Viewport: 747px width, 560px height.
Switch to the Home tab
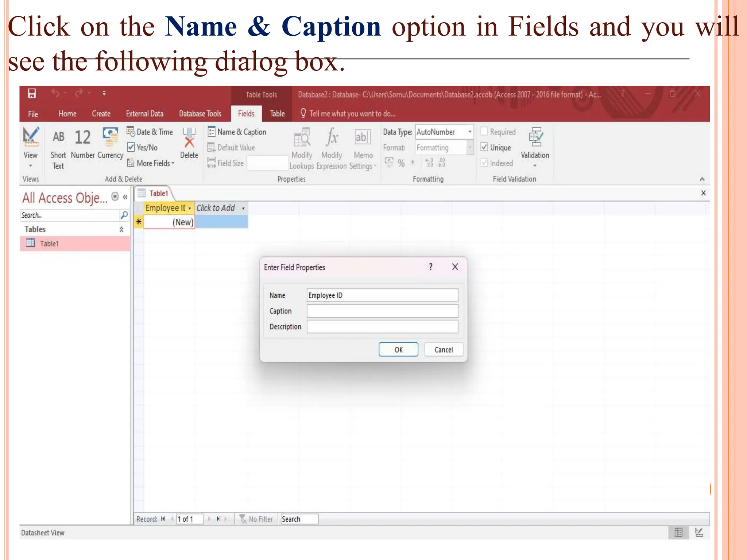tap(67, 113)
